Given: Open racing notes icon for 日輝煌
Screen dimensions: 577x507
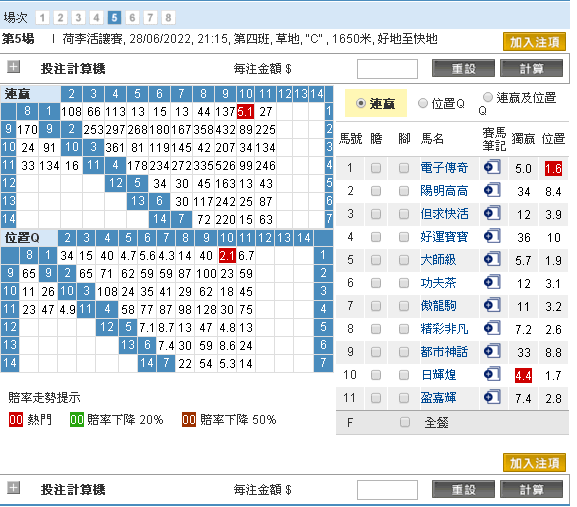Looking at the screenshot, I should pyautogui.click(x=492, y=374).
